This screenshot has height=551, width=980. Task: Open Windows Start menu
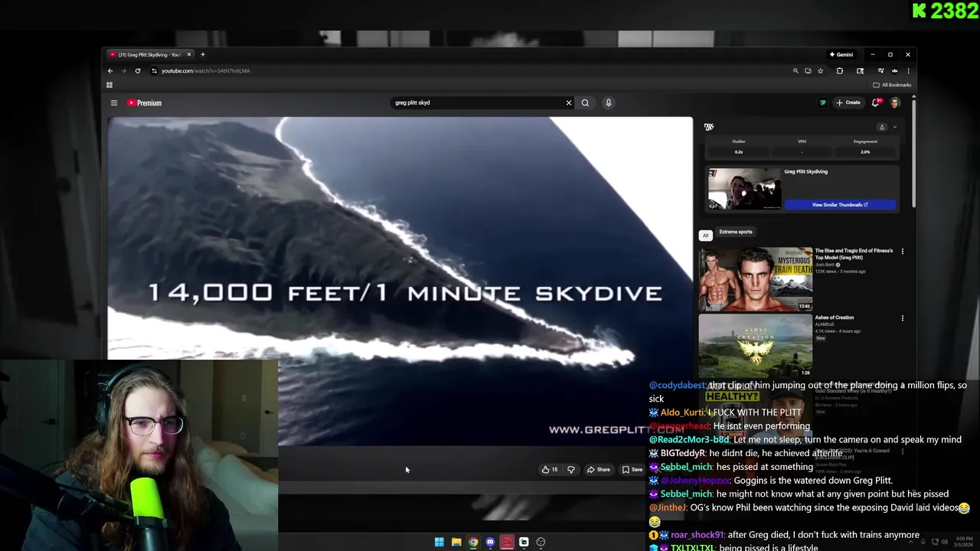(439, 542)
